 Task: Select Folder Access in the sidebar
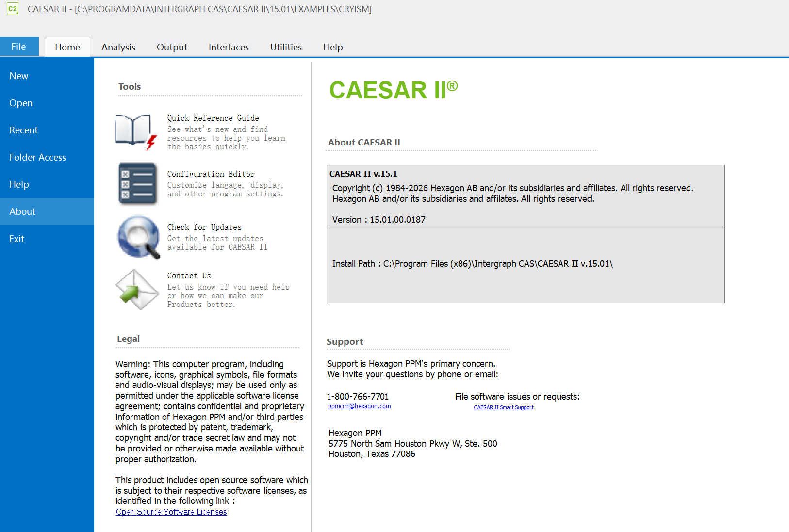point(47,157)
